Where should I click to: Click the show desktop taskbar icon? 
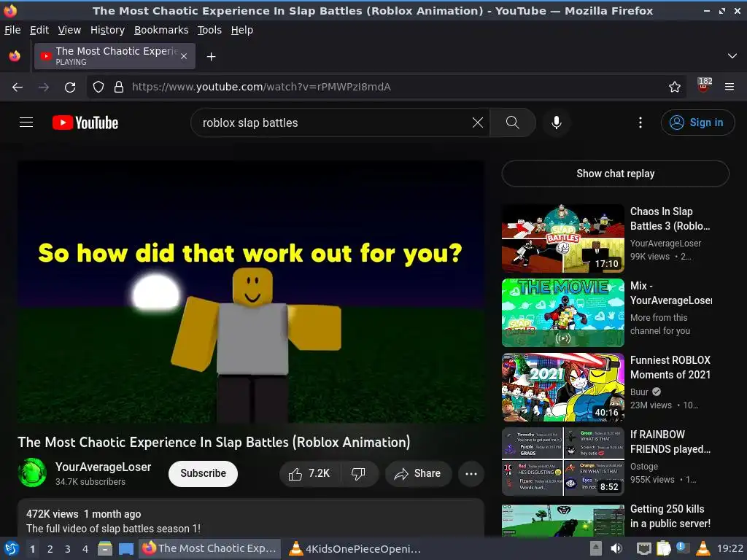click(126, 548)
